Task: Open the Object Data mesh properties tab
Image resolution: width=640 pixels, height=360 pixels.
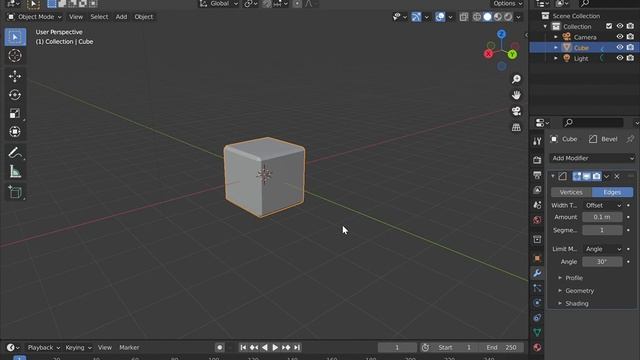Action: pyautogui.click(x=537, y=332)
